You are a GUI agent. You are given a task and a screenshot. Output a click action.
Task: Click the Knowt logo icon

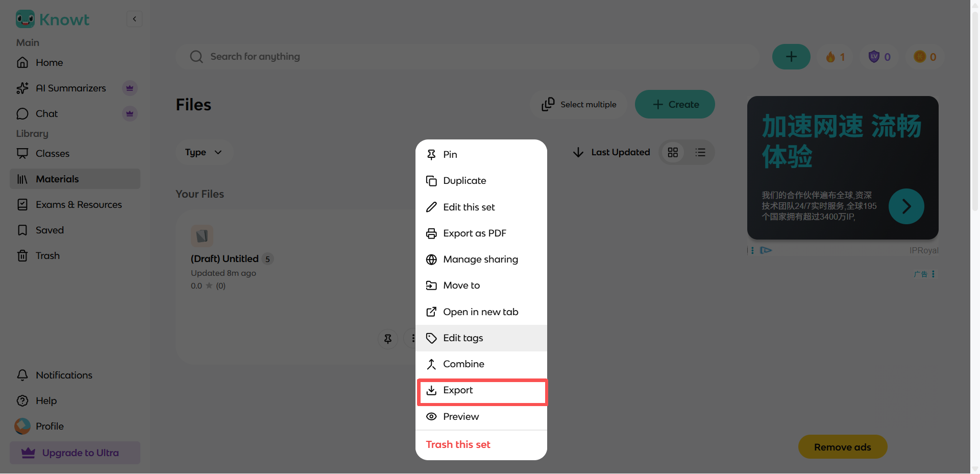[x=25, y=19]
